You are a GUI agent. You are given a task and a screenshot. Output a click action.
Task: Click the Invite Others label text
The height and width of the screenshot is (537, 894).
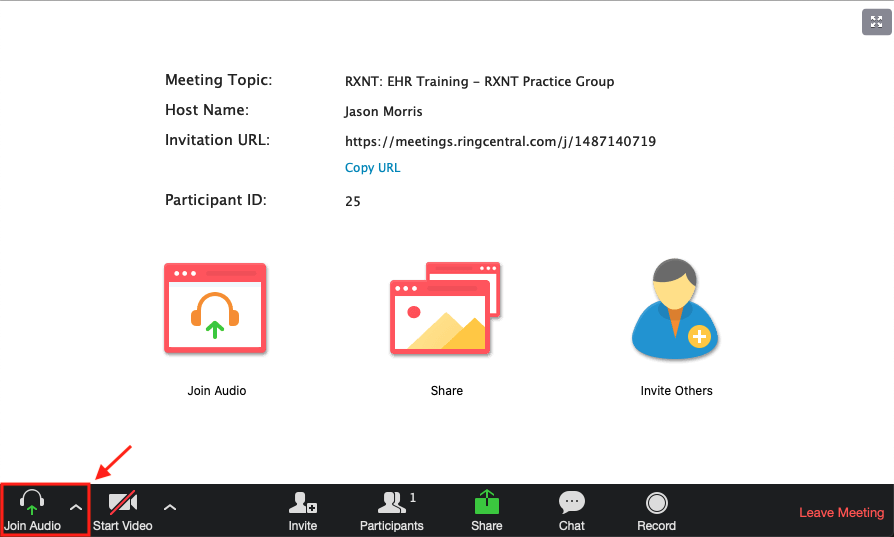[x=676, y=391]
